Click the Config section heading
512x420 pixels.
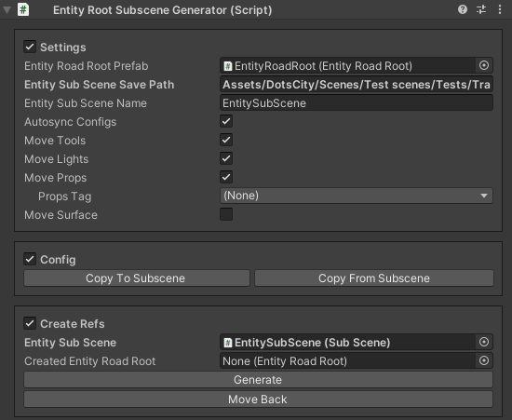58,260
